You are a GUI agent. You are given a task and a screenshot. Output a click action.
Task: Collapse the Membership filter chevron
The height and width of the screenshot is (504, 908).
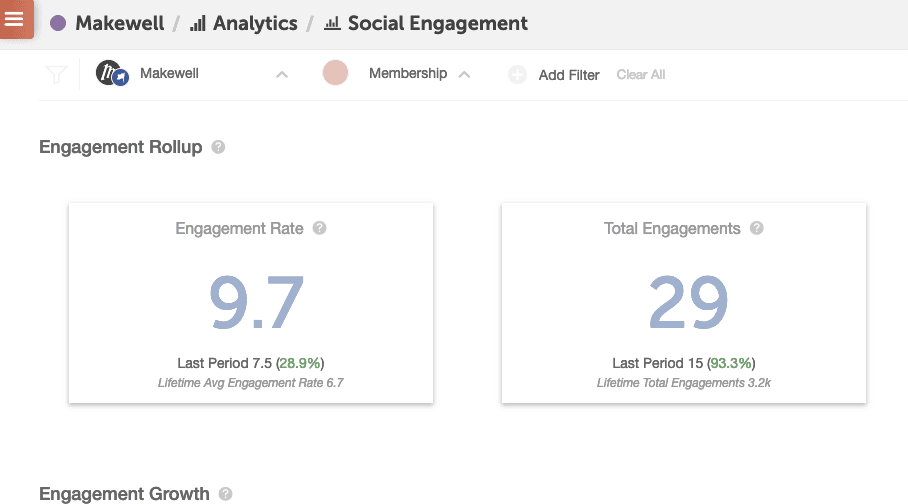(x=464, y=74)
